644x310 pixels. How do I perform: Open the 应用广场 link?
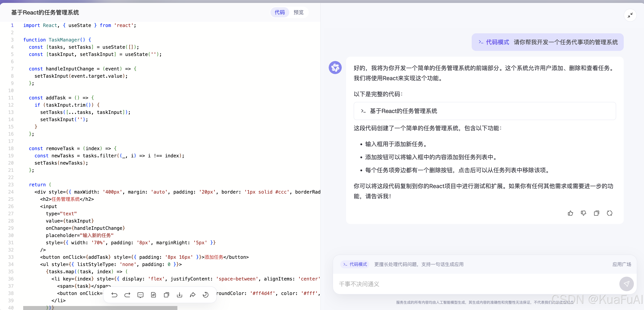[x=622, y=264]
